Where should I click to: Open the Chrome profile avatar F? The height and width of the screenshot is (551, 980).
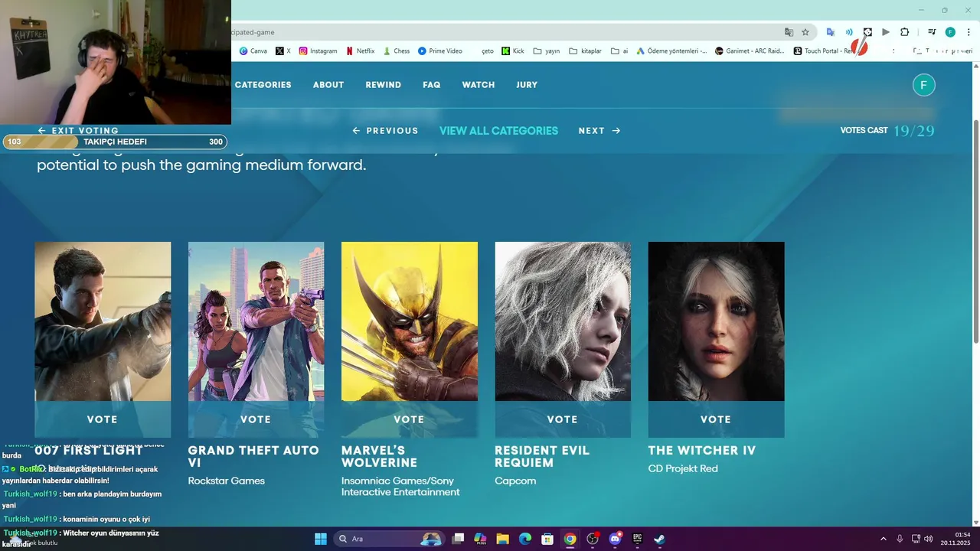pyautogui.click(x=950, y=32)
